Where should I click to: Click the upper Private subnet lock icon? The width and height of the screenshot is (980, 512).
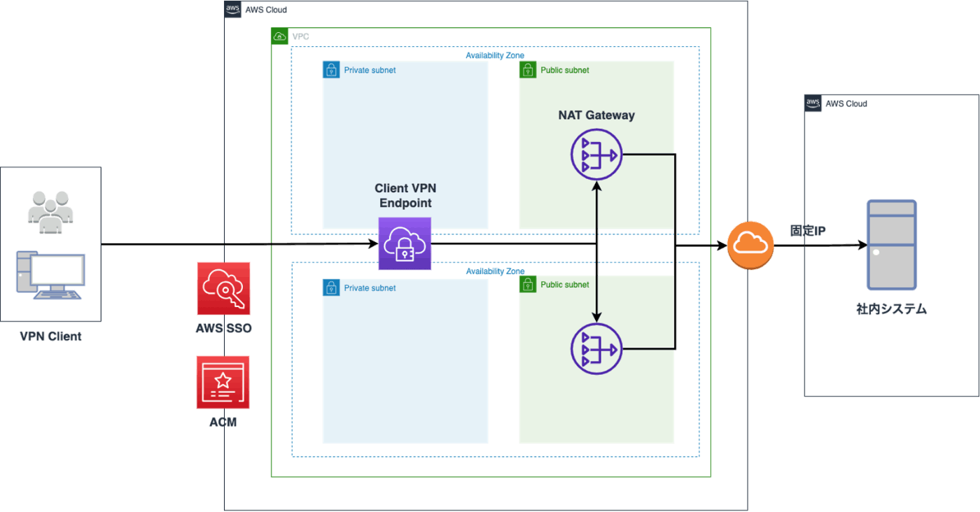coord(331,70)
